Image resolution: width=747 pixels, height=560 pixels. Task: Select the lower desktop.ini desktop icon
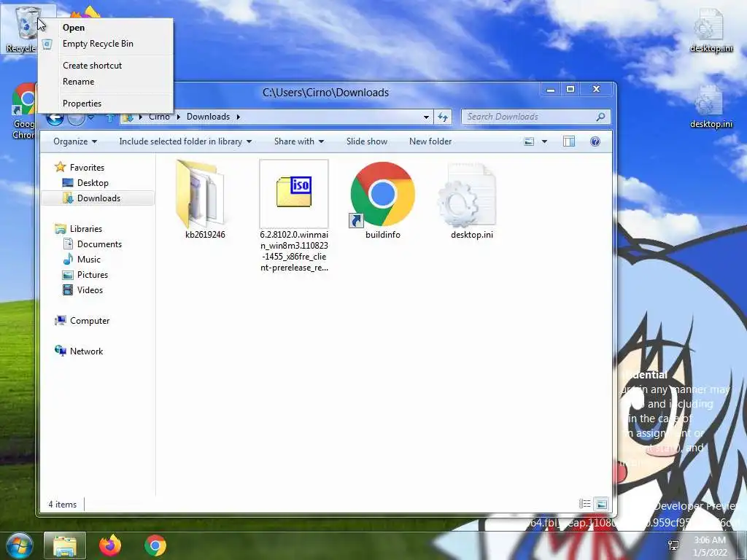711,106
